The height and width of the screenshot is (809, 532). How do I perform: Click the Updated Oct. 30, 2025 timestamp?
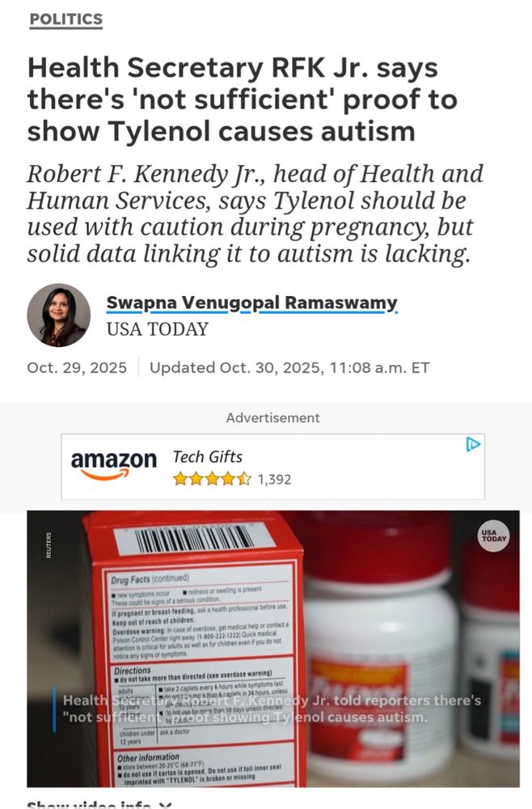289,367
